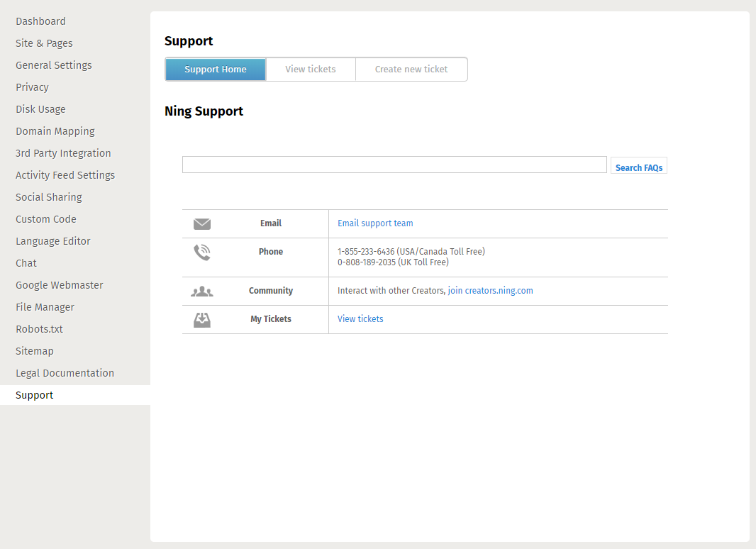
Task: Click the Ning Support heading
Action: pos(204,111)
